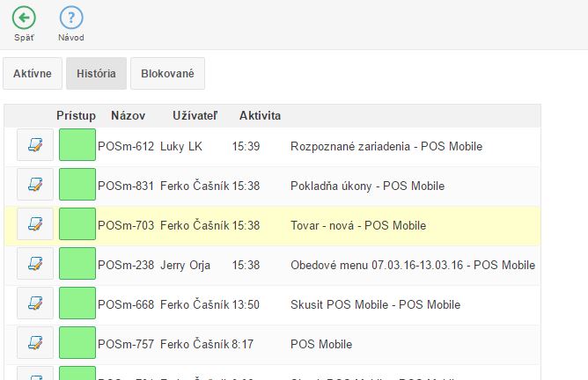Click the green Späť back arrow icon
The height and width of the screenshot is (380, 588).
point(24,17)
